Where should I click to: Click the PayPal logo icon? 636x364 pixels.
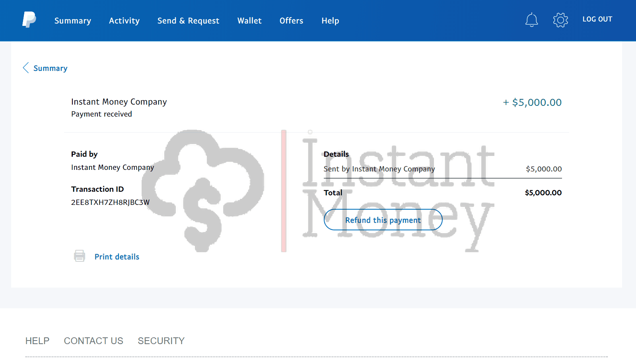(x=29, y=19)
